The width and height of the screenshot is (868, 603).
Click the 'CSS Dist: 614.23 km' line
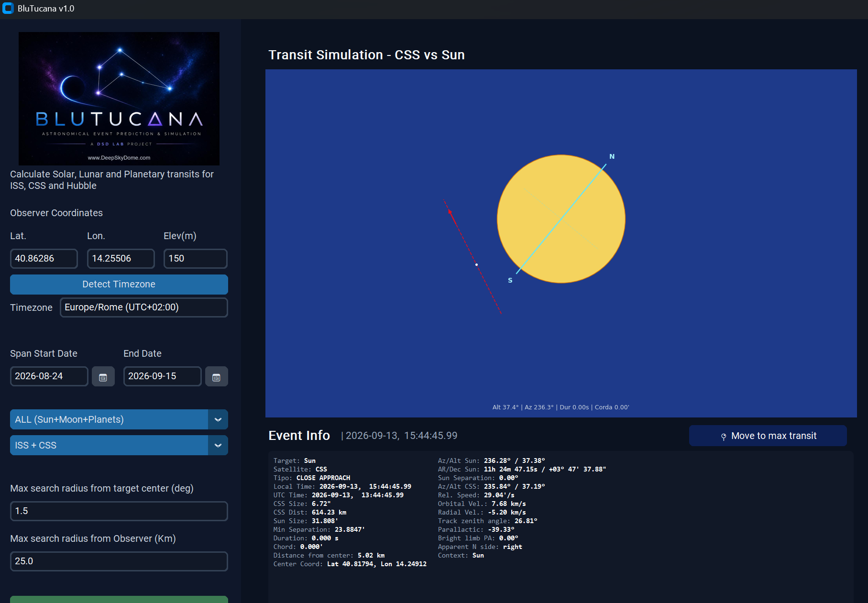pos(310,512)
